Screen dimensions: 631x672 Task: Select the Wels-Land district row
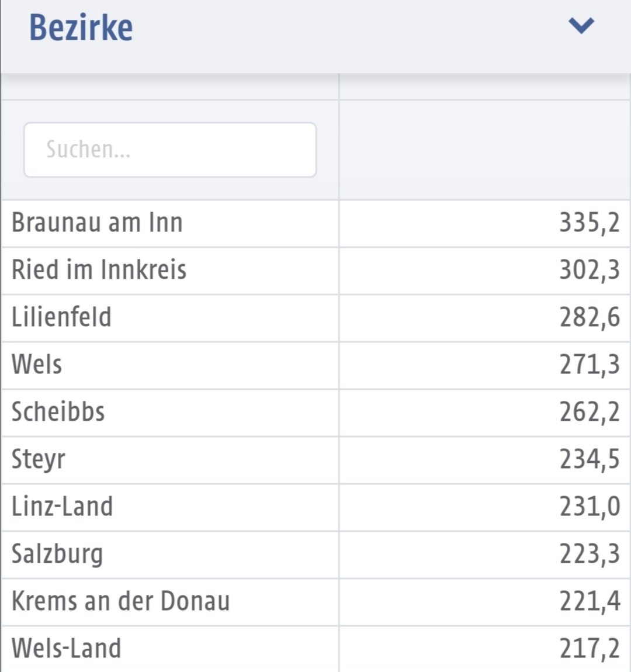tap(315, 649)
